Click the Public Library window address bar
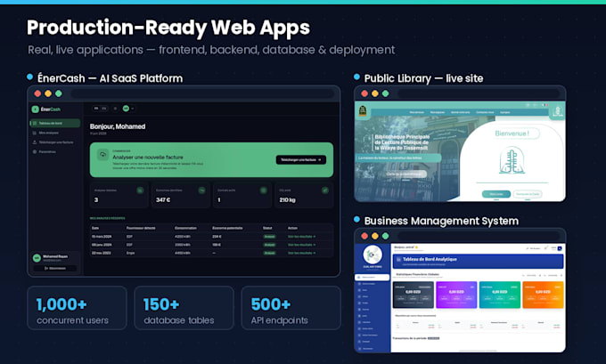The height and width of the screenshot is (364, 606). point(479,93)
